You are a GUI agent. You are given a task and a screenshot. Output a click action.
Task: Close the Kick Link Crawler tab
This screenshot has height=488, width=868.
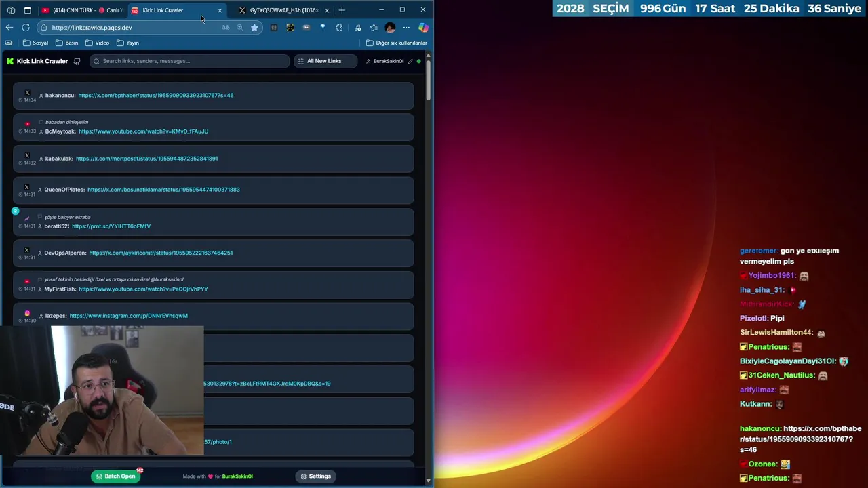coord(220,10)
